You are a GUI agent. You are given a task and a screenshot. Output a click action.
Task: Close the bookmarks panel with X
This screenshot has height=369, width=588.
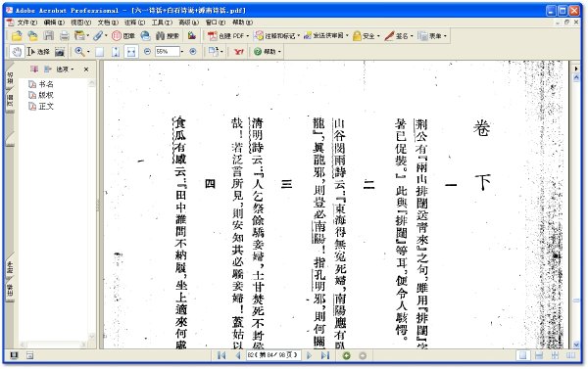[86, 69]
